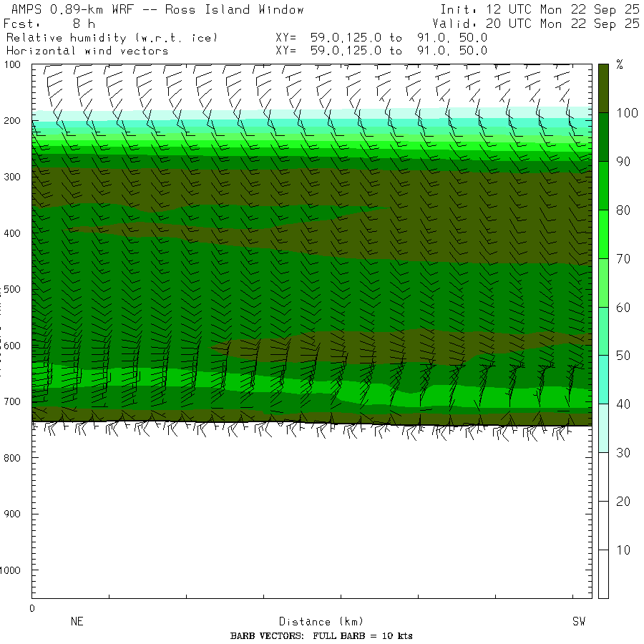Click the '800' pressure axis label
This screenshot has height=644, width=644.
pos(12,458)
